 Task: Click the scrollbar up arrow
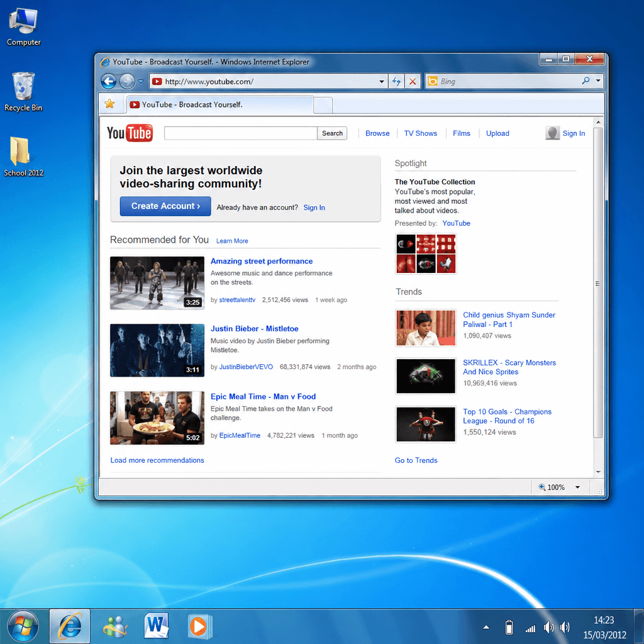[x=598, y=123]
